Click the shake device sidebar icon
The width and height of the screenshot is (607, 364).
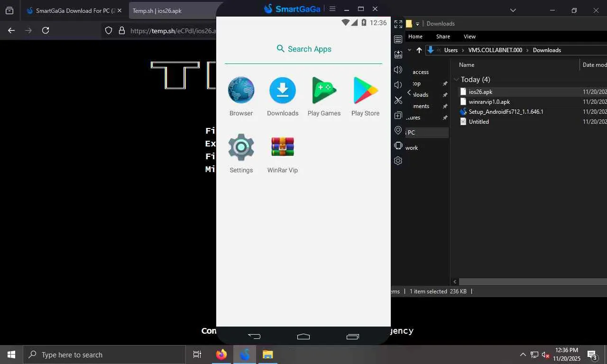(x=398, y=146)
